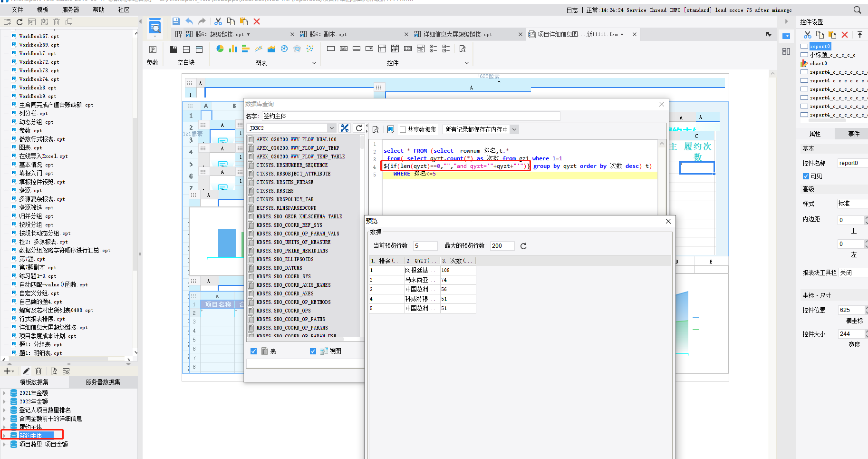Insert a scatter chart

(x=310, y=49)
